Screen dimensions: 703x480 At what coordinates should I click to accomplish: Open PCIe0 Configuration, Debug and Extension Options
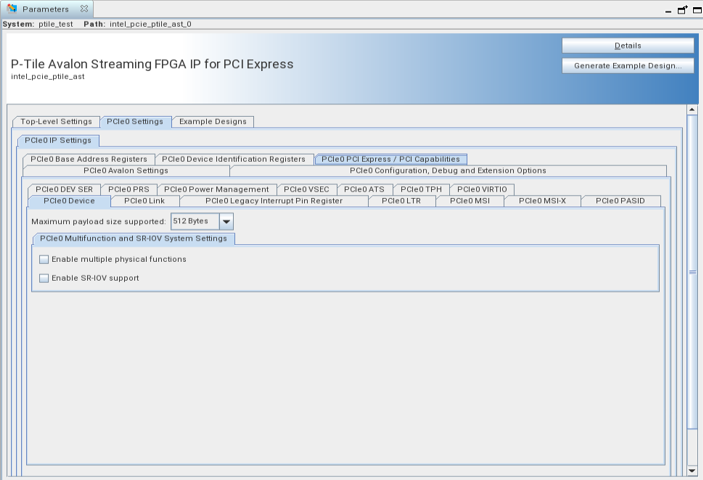[x=448, y=170]
